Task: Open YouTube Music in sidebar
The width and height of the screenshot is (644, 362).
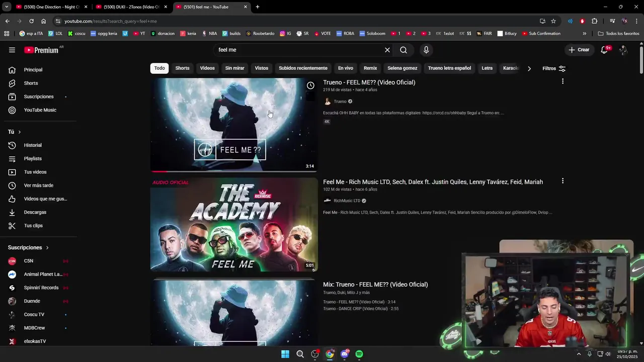Action: tap(40, 110)
